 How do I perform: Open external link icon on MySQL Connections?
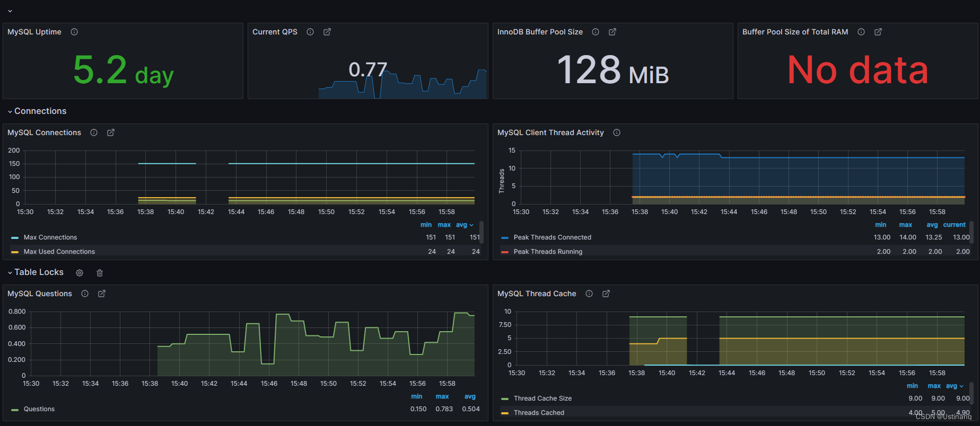[x=111, y=132]
